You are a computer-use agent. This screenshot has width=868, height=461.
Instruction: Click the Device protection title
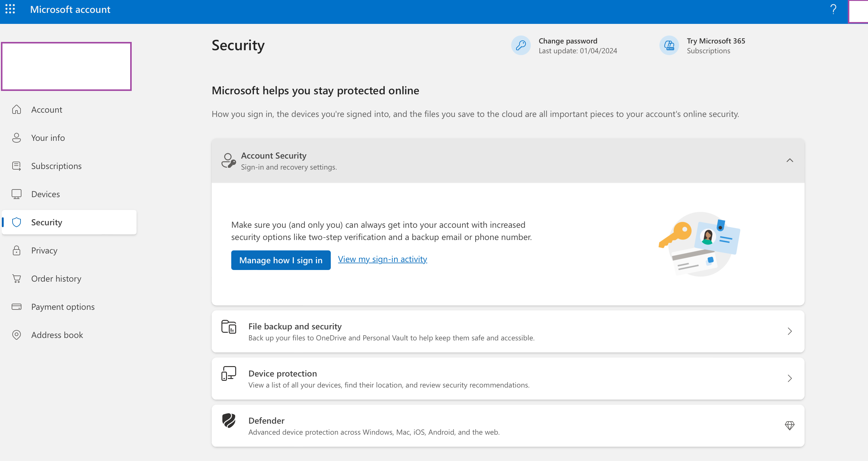pyautogui.click(x=282, y=373)
